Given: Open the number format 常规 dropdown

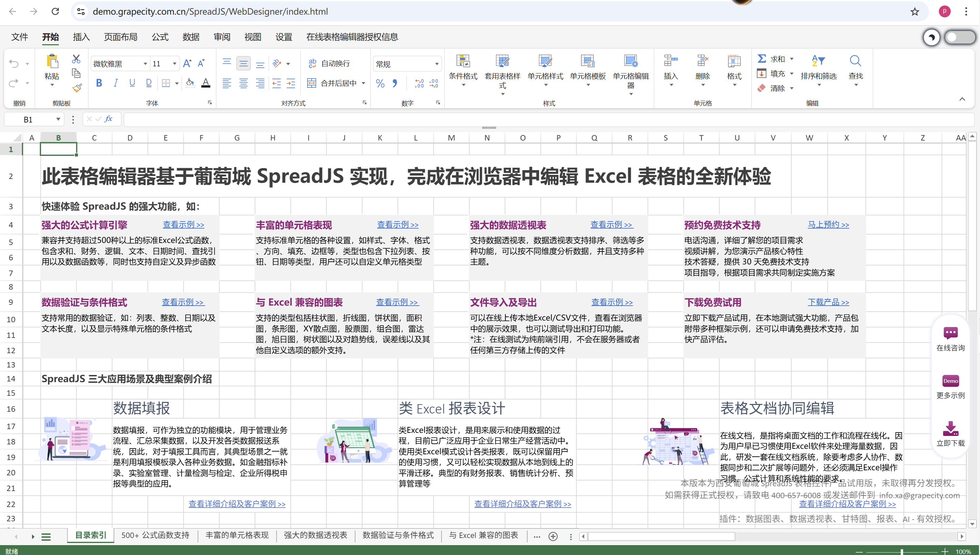Looking at the screenshot, I should point(437,64).
